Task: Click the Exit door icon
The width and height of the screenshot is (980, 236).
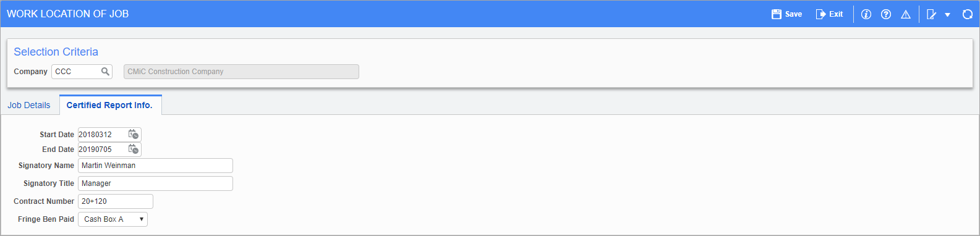Action: pyautogui.click(x=821, y=14)
